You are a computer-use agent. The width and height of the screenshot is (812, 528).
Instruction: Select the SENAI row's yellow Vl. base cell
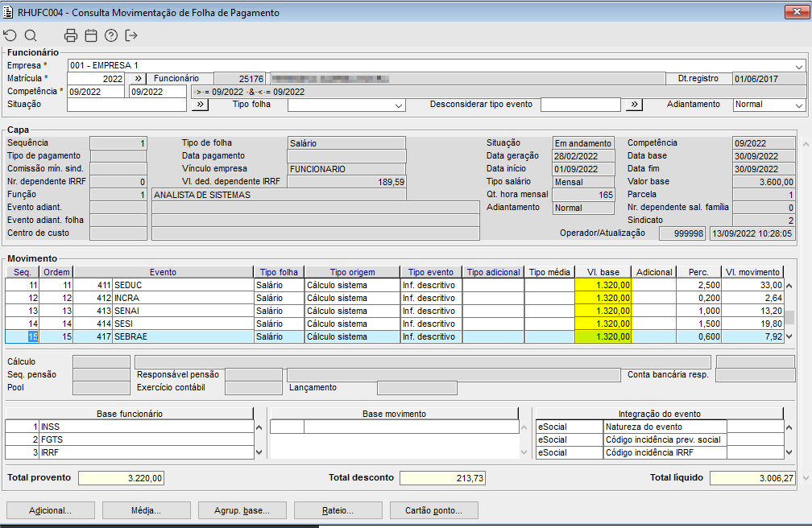point(603,311)
